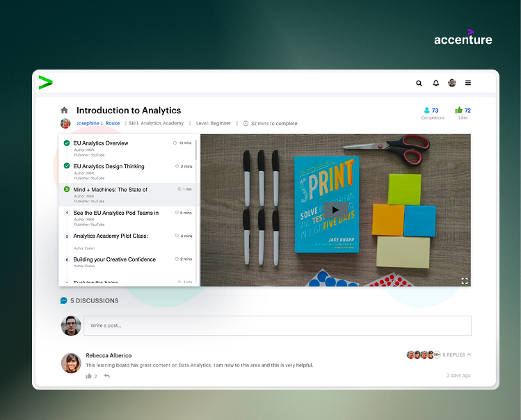
Task: Click Level: Beginner text
Action: click(x=214, y=123)
